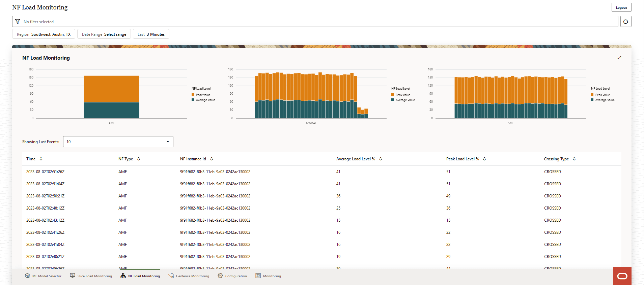Toggle Peak Value legend swatch in SMF chart

coord(592,95)
